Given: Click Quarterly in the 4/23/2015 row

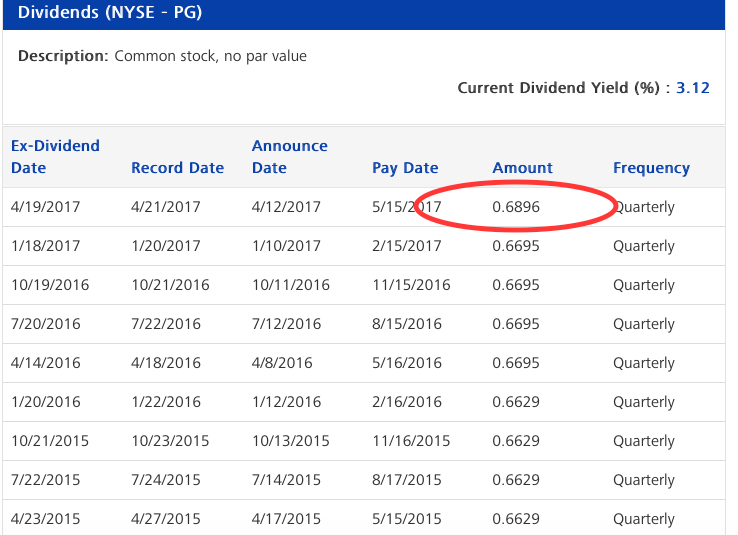Looking at the screenshot, I should point(644,520).
